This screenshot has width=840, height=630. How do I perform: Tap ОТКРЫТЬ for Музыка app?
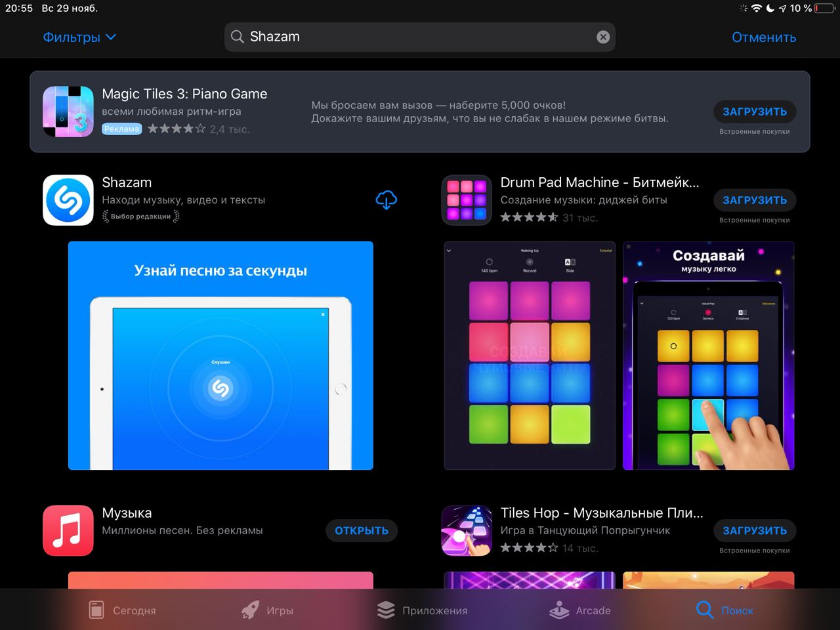tap(362, 531)
